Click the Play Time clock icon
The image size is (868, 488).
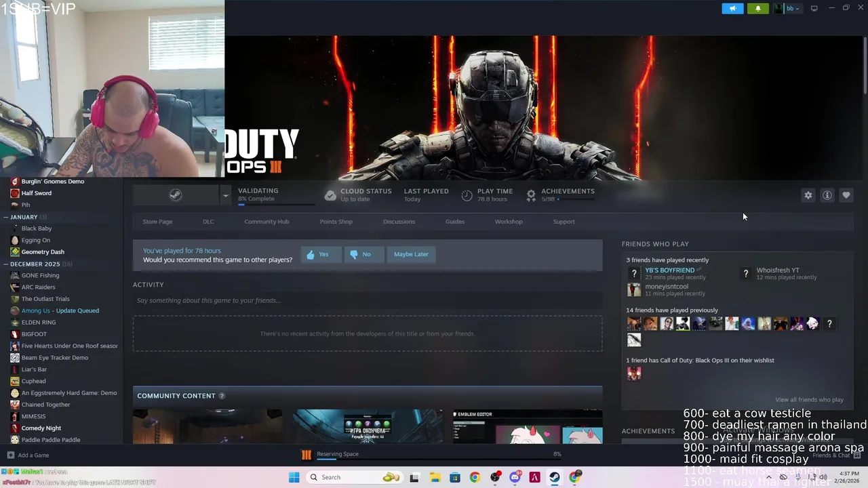(467, 195)
